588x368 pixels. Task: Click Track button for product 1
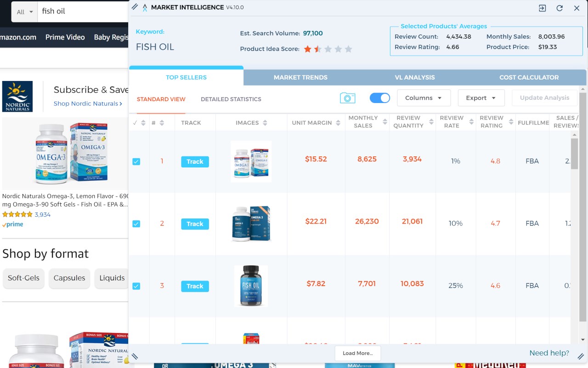coord(195,161)
